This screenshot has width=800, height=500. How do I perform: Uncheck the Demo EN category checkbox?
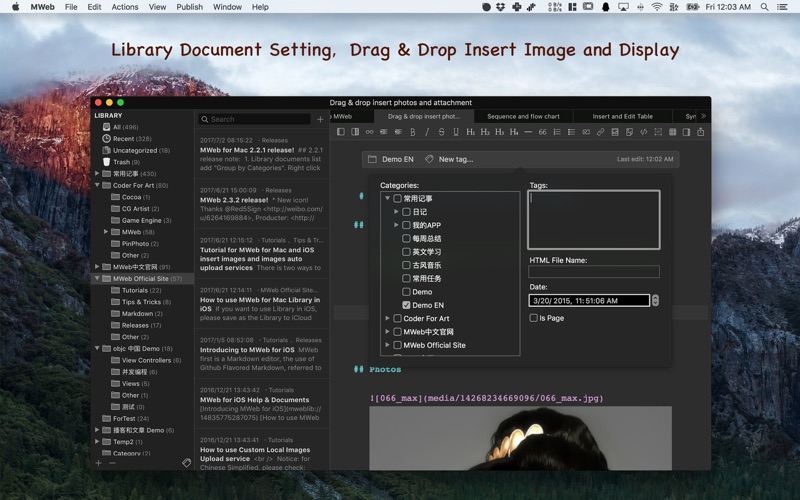point(406,305)
